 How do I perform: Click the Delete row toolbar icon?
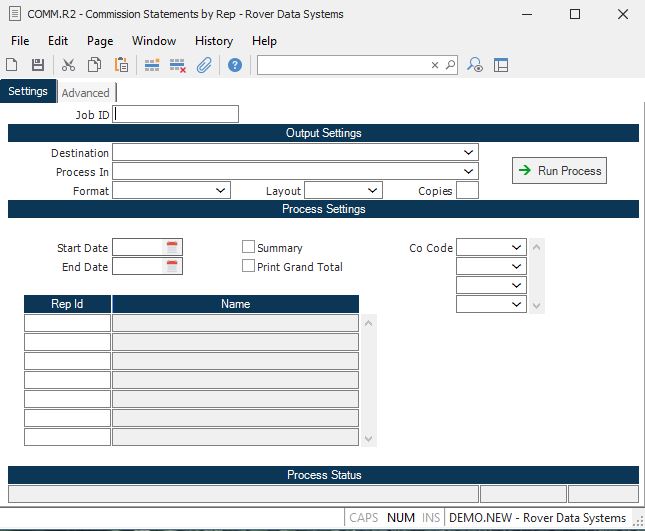[178, 65]
